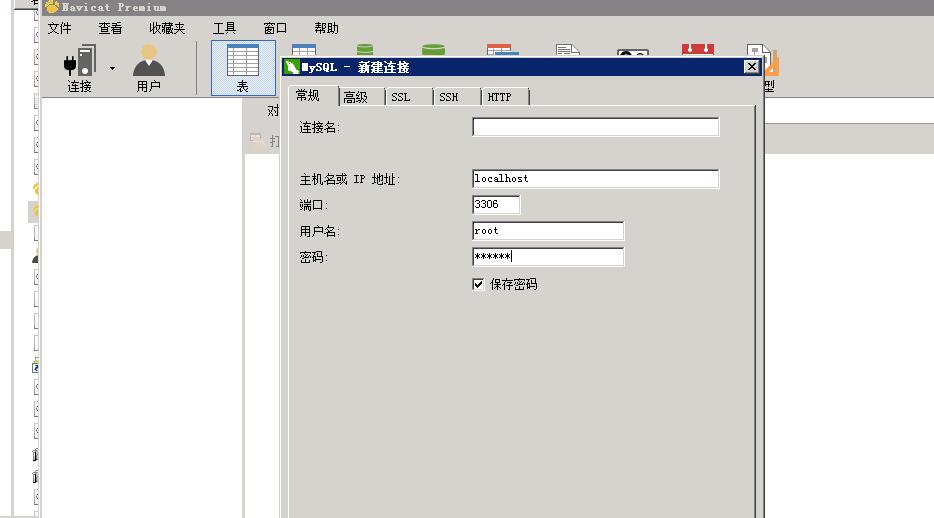The width and height of the screenshot is (934, 518).
Task: Click the host field containing localhost
Action: (595, 178)
